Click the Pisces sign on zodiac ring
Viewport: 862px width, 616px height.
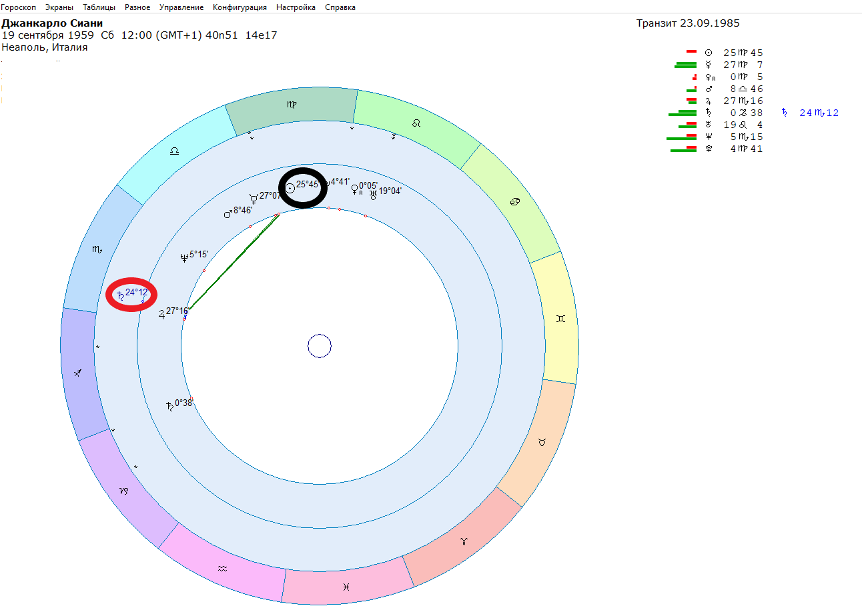pos(346,587)
